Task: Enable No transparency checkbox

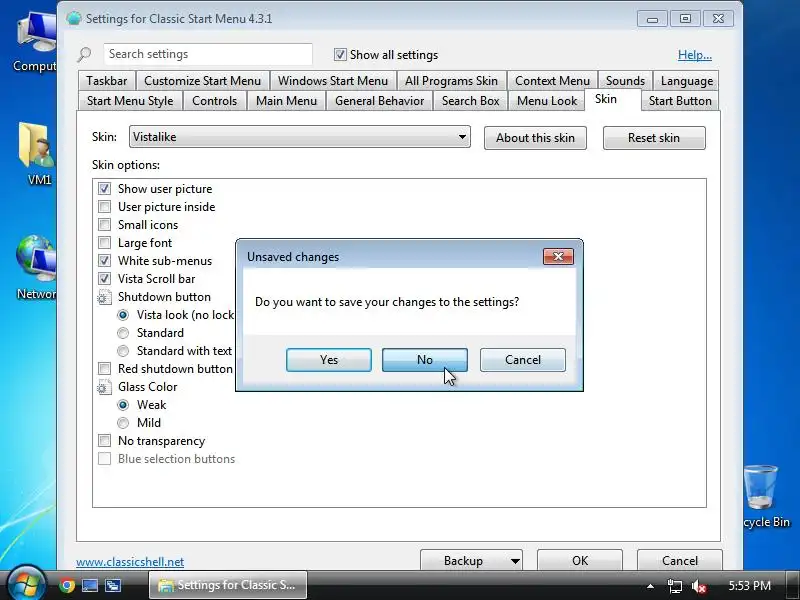Action: tap(104, 440)
